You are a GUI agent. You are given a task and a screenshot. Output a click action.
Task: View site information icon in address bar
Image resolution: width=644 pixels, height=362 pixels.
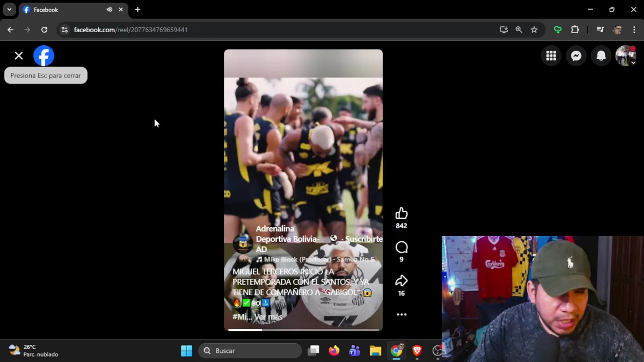64,30
